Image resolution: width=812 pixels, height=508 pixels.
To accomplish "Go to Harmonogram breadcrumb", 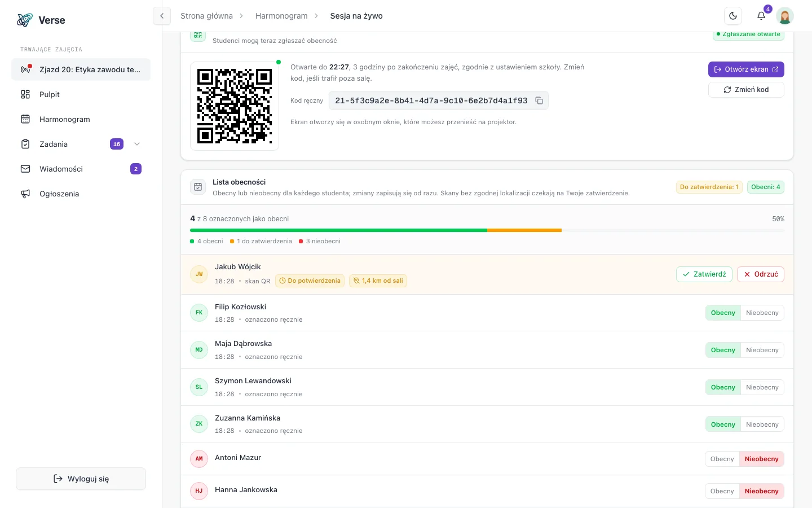I will coord(281,16).
